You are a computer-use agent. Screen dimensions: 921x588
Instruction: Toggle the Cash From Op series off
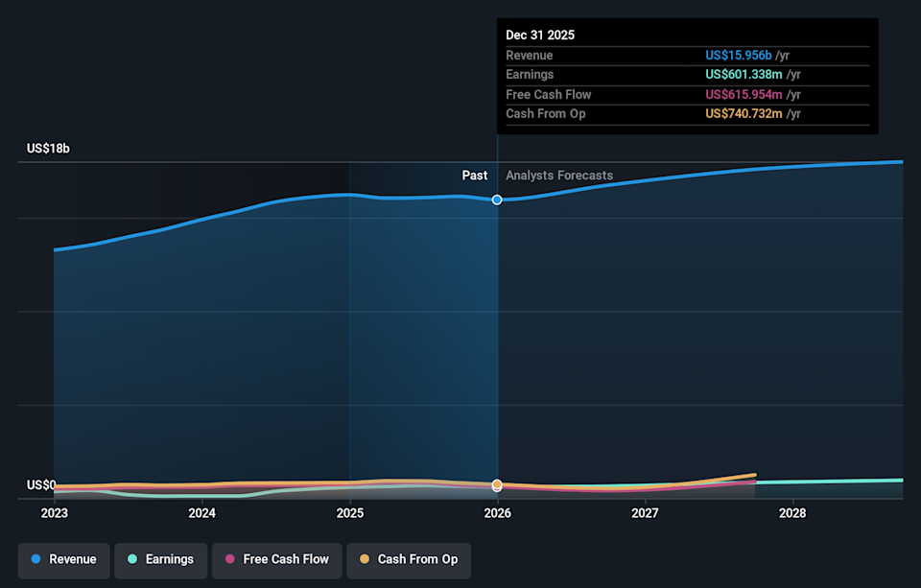tap(409, 559)
